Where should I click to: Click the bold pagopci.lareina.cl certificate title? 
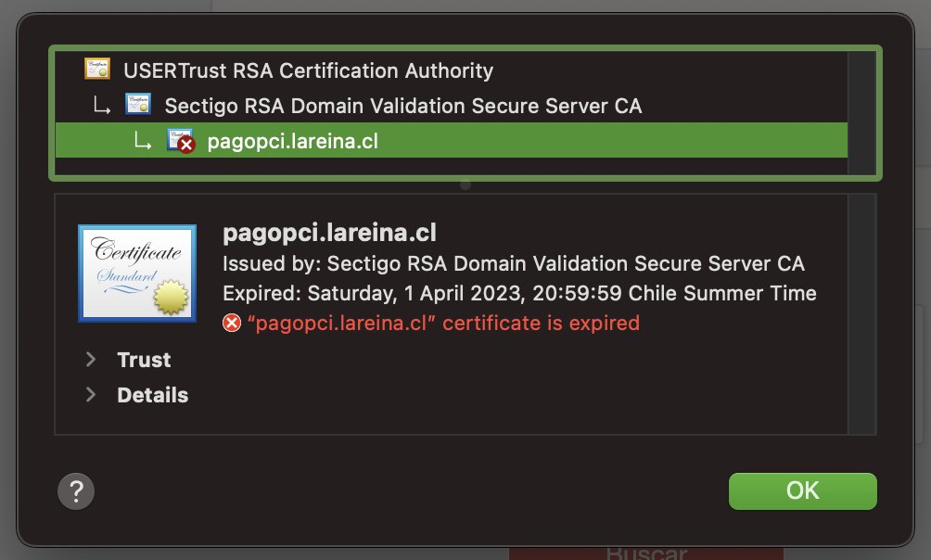[x=329, y=233]
